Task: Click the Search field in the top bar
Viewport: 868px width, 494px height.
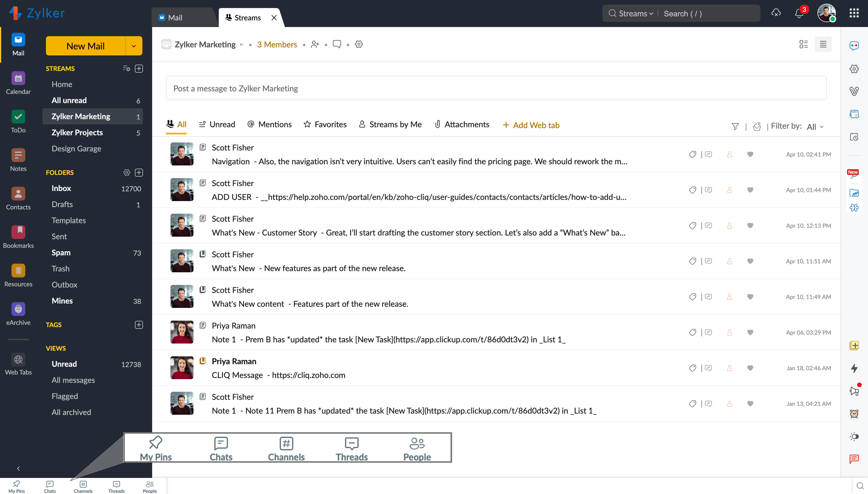Action: tap(709, 13)
